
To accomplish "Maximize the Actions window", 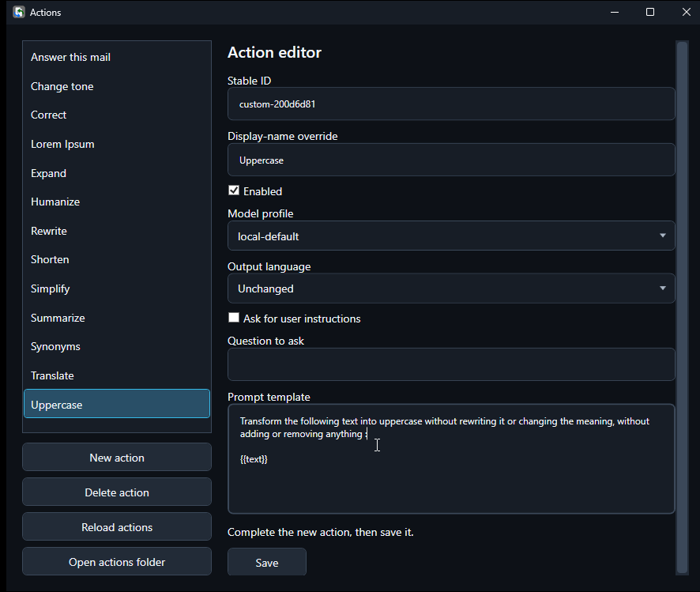I will 650,12.
